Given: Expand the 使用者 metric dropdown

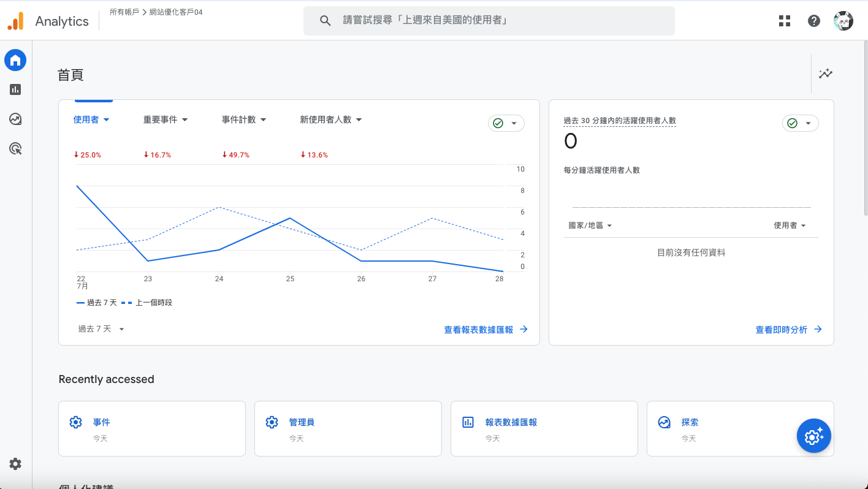Looking at the screenshot, I should tap(91, 119).
